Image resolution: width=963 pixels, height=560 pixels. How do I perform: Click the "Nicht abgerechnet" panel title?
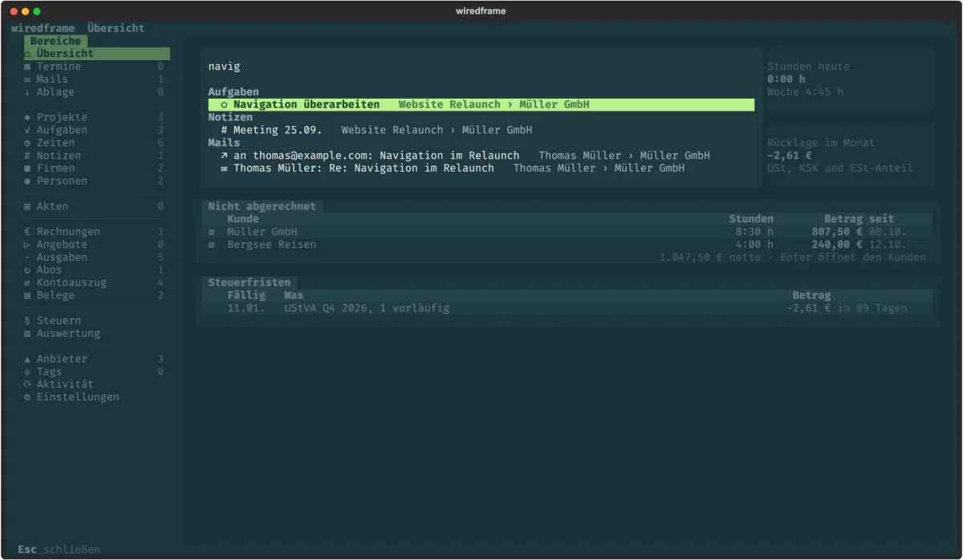(x=262, y=206)
